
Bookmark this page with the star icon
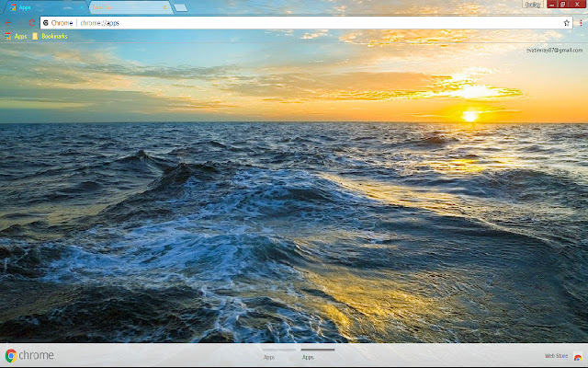[x=566, y=23]
